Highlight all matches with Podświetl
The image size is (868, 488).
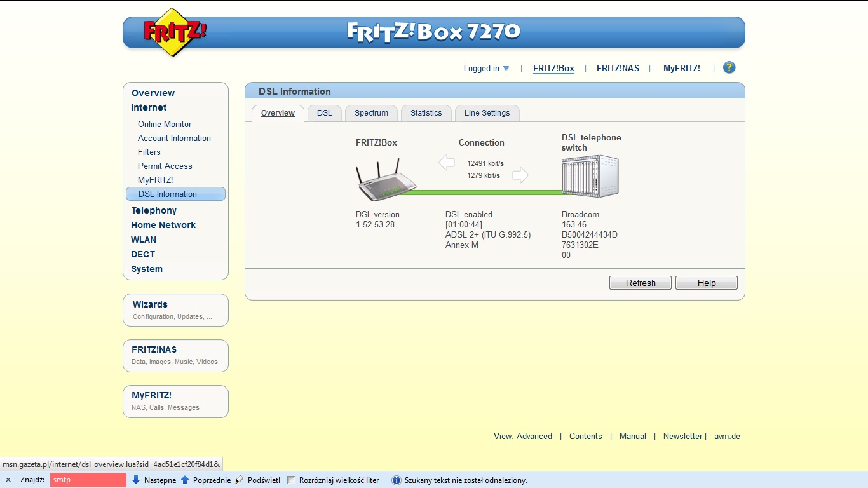click(264, 480)
